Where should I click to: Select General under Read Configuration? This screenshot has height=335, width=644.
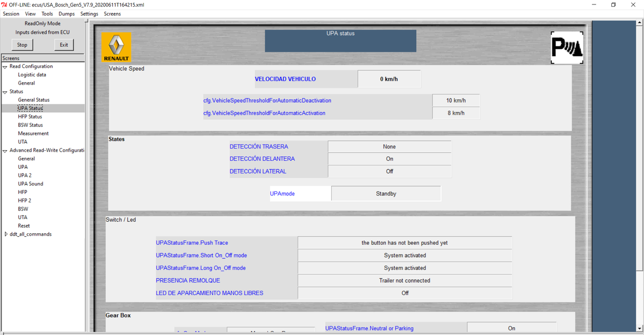[x=27, y=83]
